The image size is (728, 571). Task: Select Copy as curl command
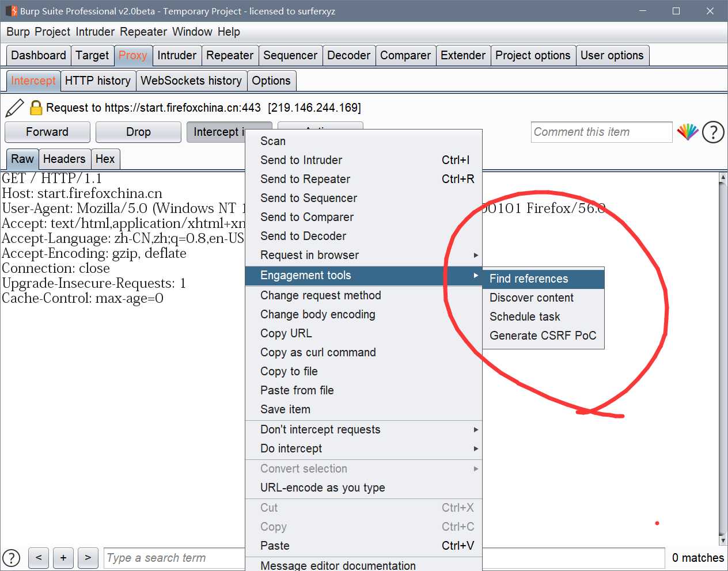pos(363,352)
